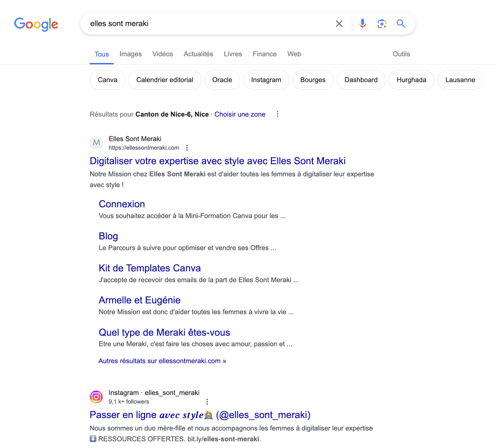Open Google Lens image search
496x448 pixels.
(382, 24)
